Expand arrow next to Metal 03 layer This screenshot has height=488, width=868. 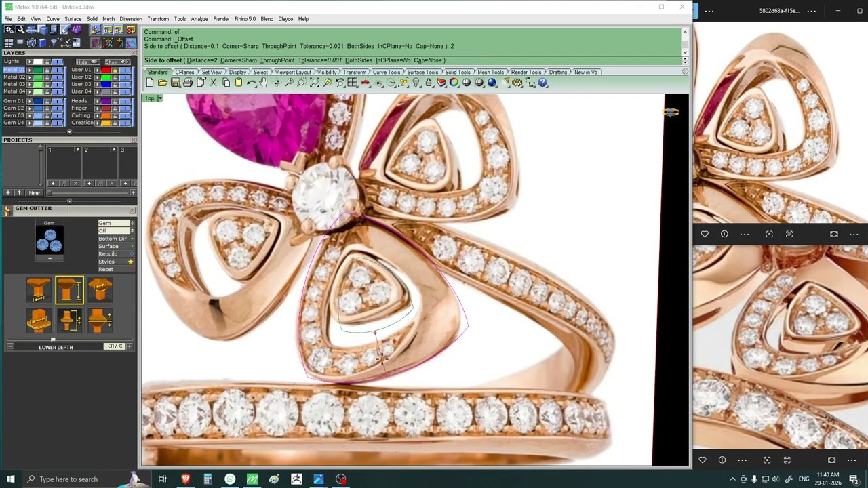[30, 84]
